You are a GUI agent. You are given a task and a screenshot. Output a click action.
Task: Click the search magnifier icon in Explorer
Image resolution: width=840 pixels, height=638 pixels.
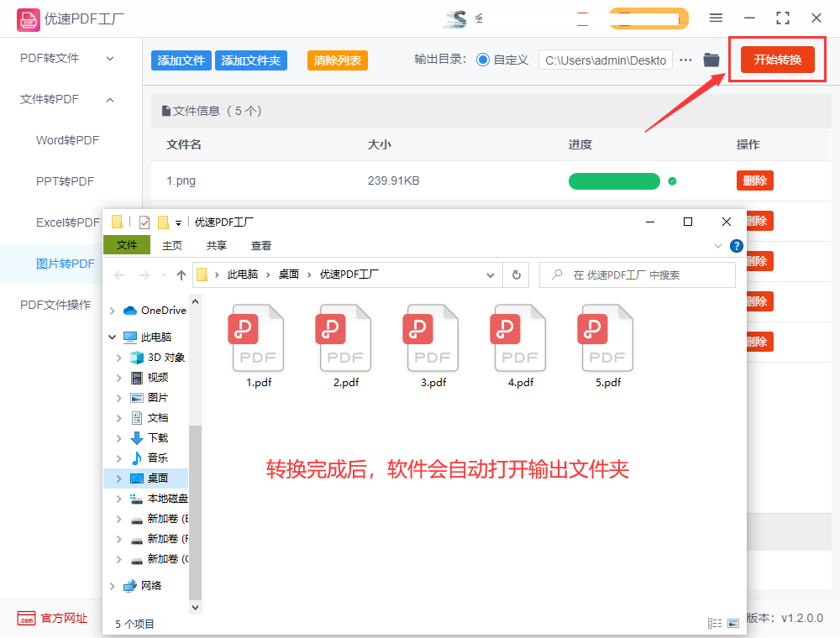557,275
